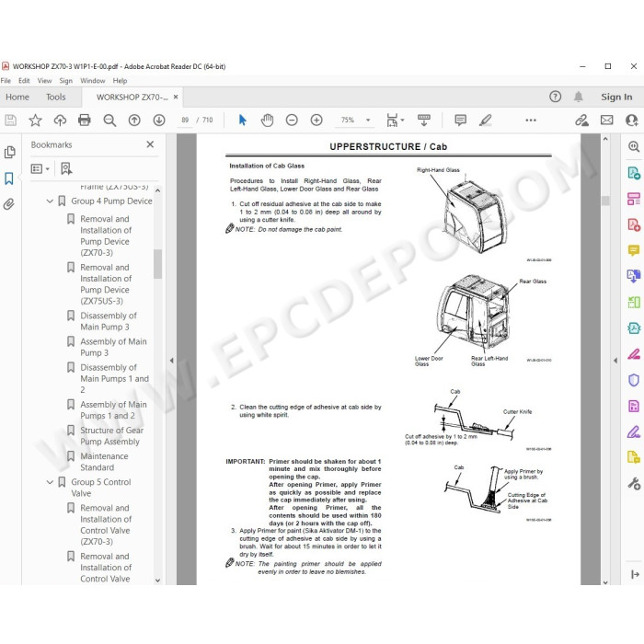Expand the right tools pane arrow
The height and width of the screenshot is (644, 644).
[615, 361]
